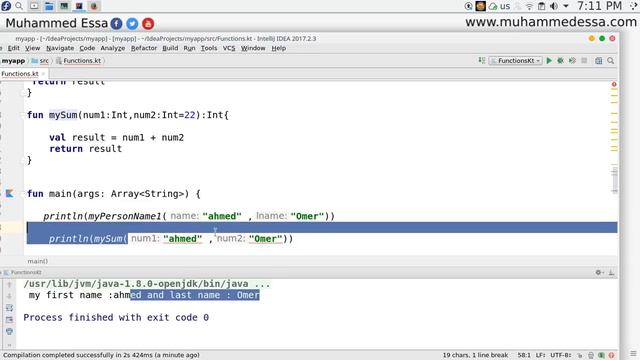Click the us keyboard layout indicator
Image resolution: width=640 pixels, height=360 pixels.
[505, 6]
